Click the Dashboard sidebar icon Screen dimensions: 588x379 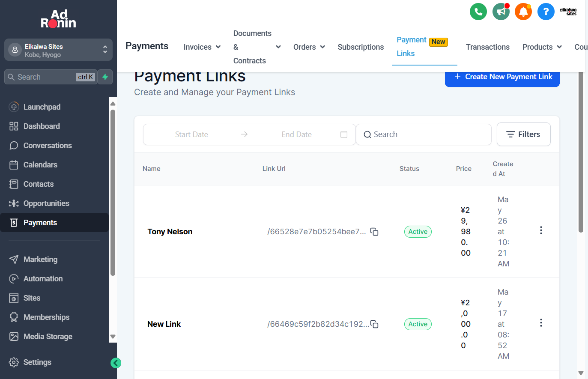14,126
